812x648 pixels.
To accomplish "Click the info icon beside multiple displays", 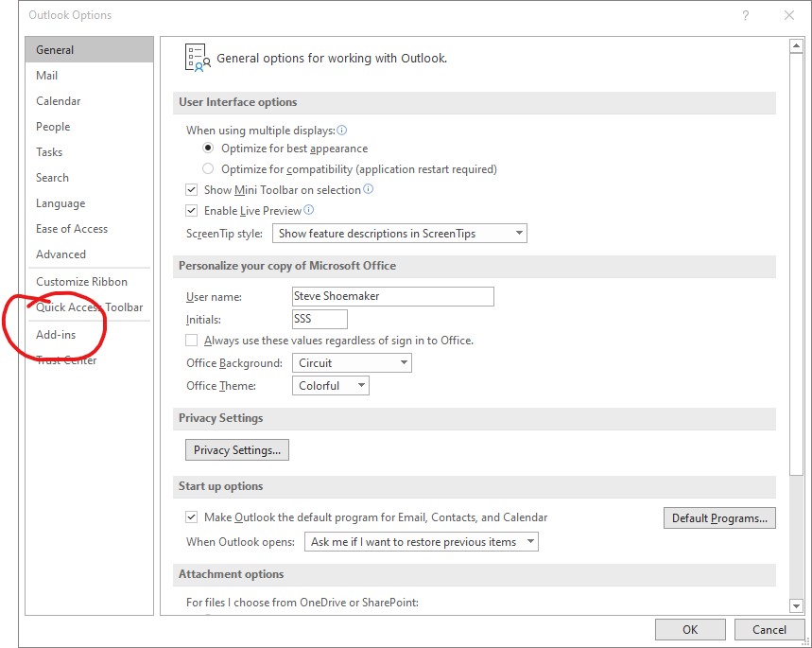I will click(x=342, y=131).
